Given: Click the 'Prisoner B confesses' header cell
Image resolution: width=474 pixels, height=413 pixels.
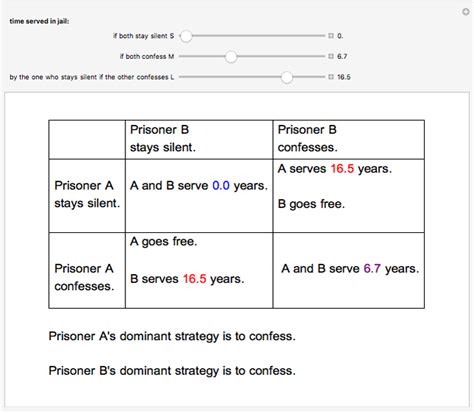Looking at the screenshot, I should (x=349, y=139).
